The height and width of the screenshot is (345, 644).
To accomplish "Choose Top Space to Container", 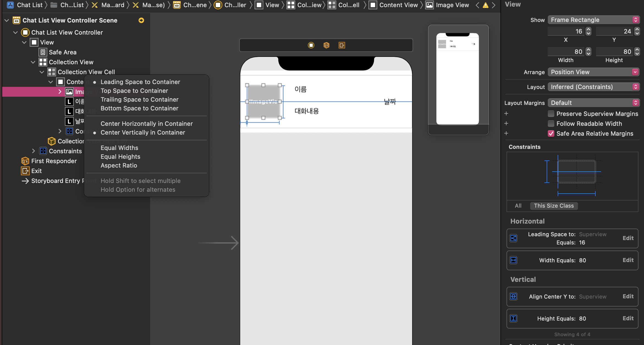I will [x=134, y=91].
